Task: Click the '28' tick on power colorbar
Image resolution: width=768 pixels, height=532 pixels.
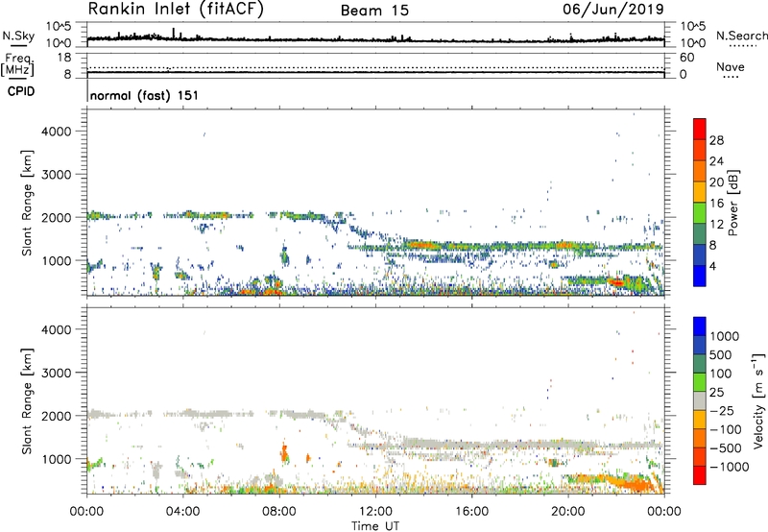Action: coord(716,140)
